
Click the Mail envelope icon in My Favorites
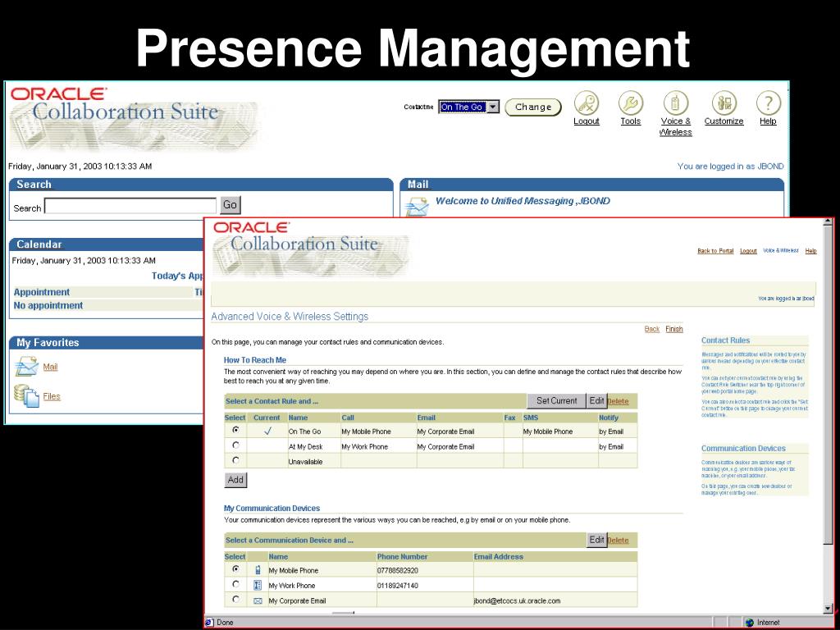point(26,367)
